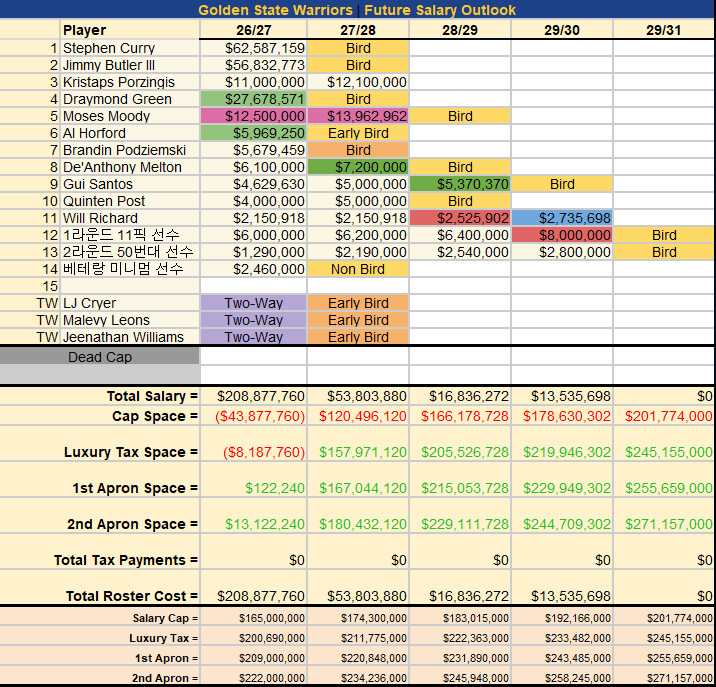Click the Total Roster Cost label

[x=132, y=596]
